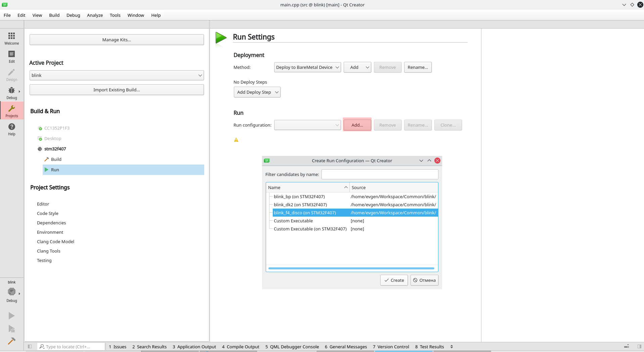Click the green Run play button
Image resolution: width=644 pixels, height=352 pixels.
tap(11, 316)
